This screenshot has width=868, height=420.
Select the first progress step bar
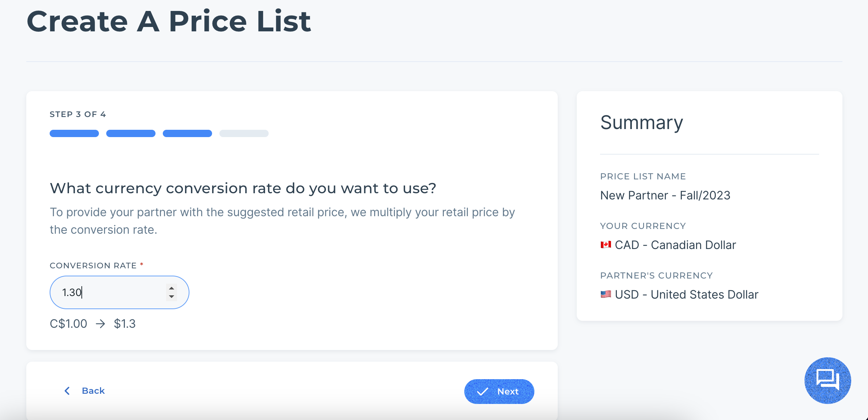[x=74, y=133]
